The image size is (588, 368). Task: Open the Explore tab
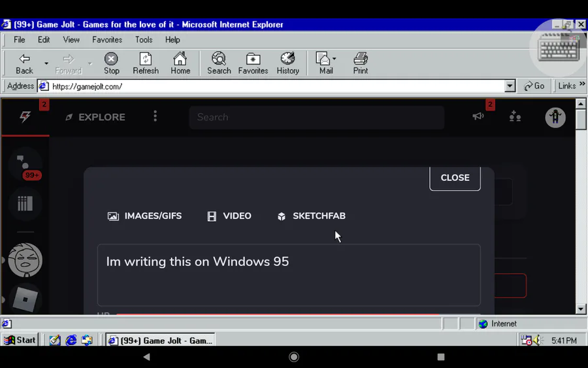[x=95, y=117]
